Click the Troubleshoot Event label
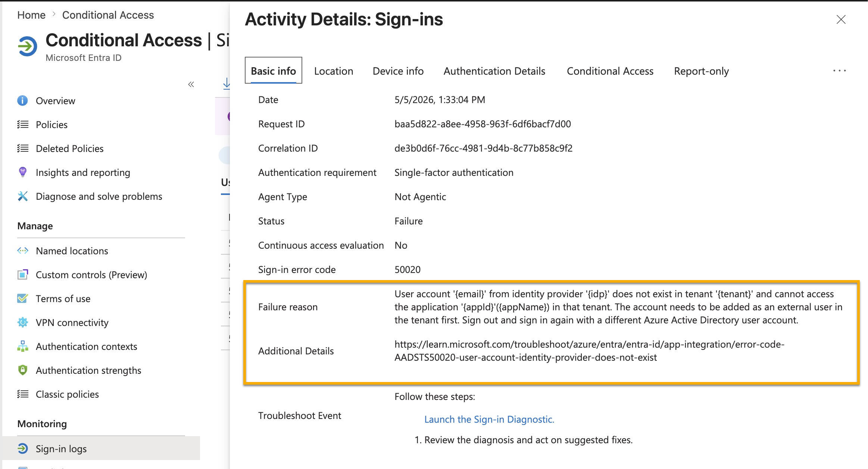This screenshot has width=868, height=469. (x=300, y=416)
